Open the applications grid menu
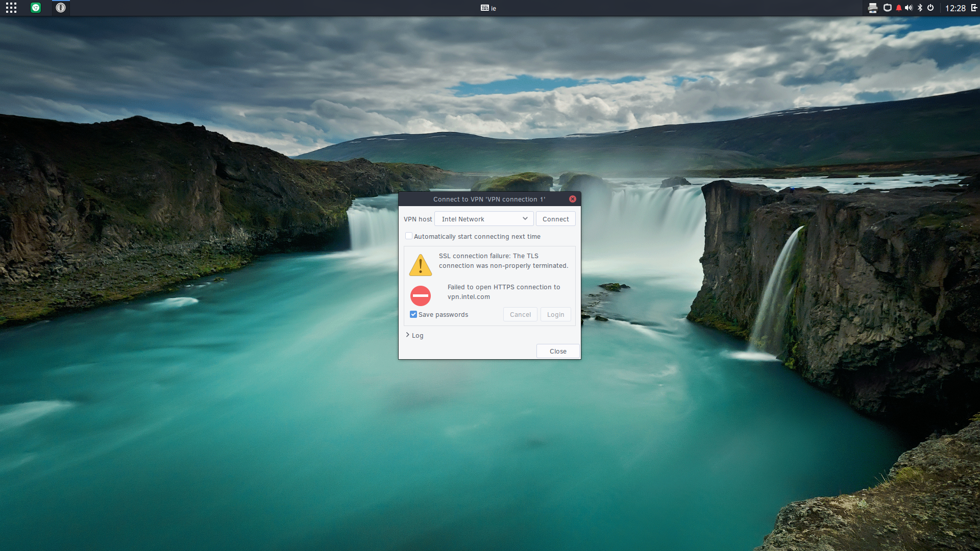The width and height of the screenshot is (980, 551). tap(11, 8)
